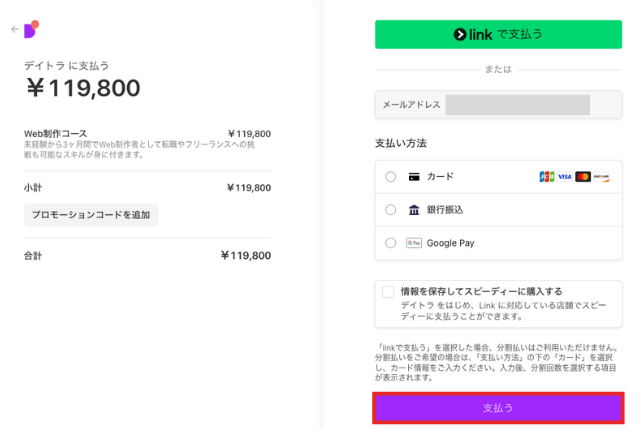The height and width of the screenshot is (430, 640).
Task: Click the back arrow icon
Action: (15, 29)
